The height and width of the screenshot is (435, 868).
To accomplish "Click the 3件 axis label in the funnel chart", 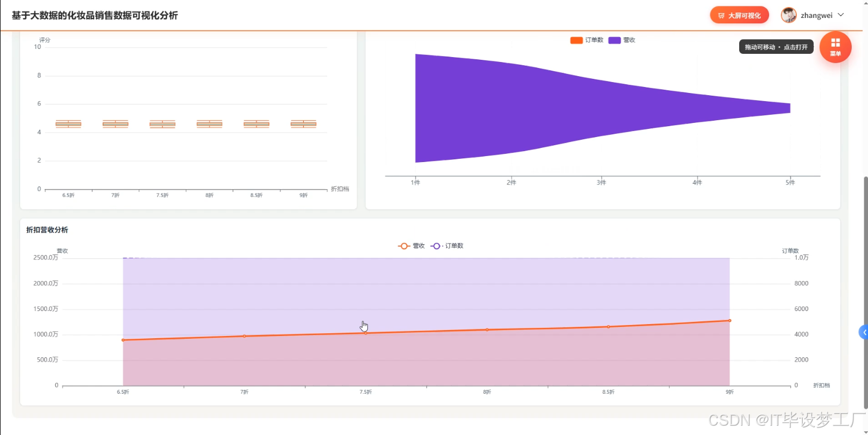I will [x=601, y=183].
